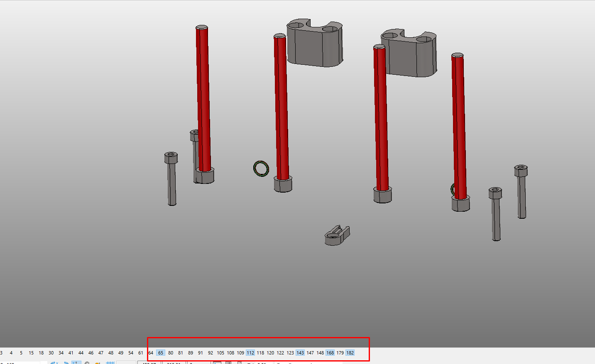The width and height of the screenshot is (595, 364).
Task: Toggle highlighted selection number 112
Action: pos(250,352)
